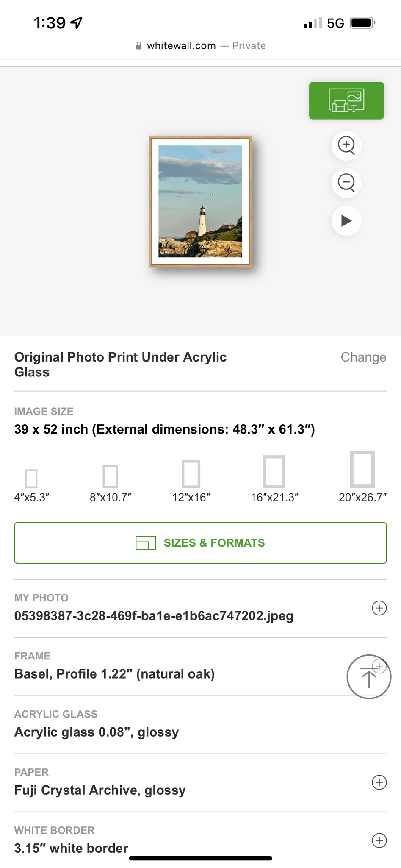
Task: Play the frame preview animation
Action: (x=346, y=220)
